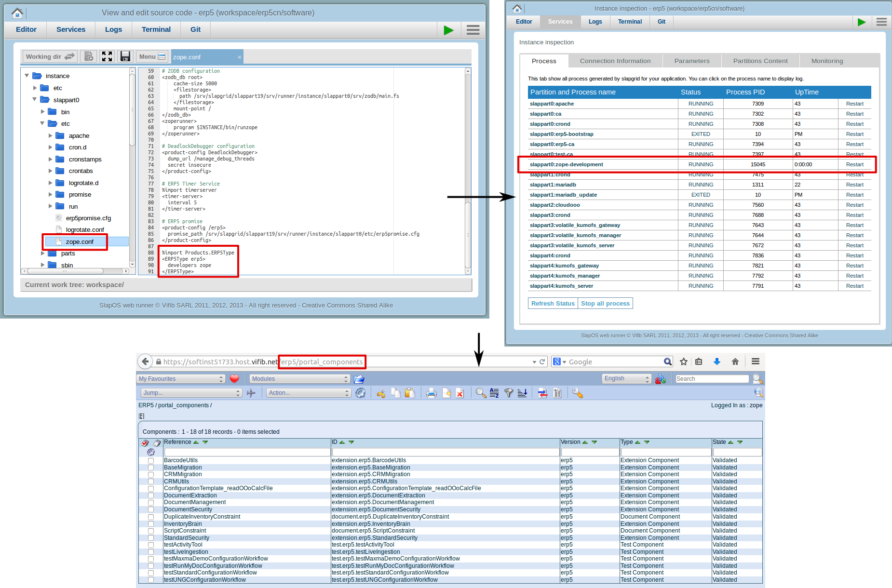Click the Working dir button
The image size is (892, 588).
[50, 56]
